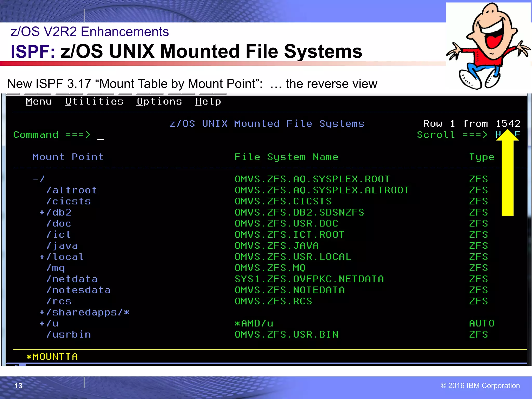Expand the /u mount point
This screenshot has height=399, width=532.
(42, 323)
